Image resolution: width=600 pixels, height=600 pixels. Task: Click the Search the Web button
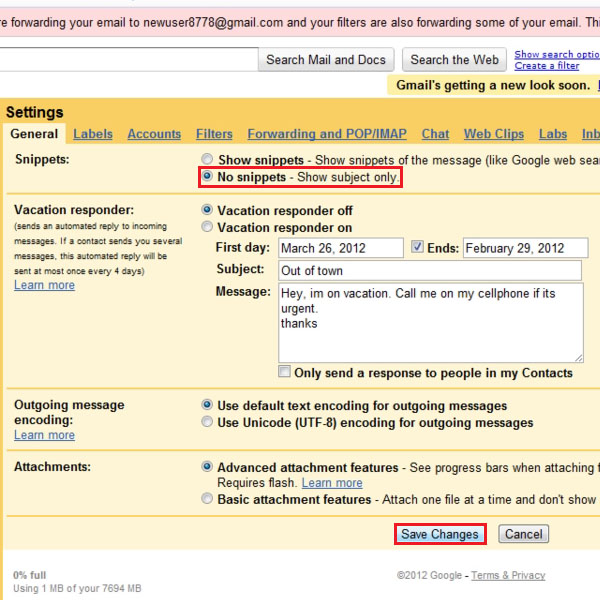[x=455, y=60]
